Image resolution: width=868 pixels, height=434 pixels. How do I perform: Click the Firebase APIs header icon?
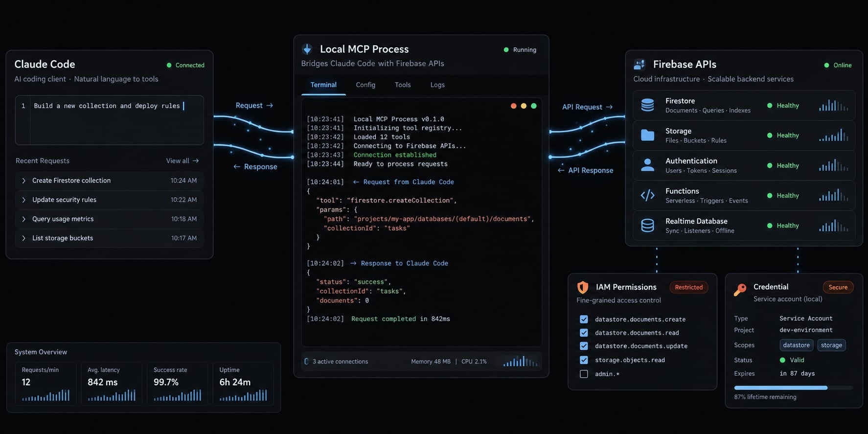tap(640, 65)
